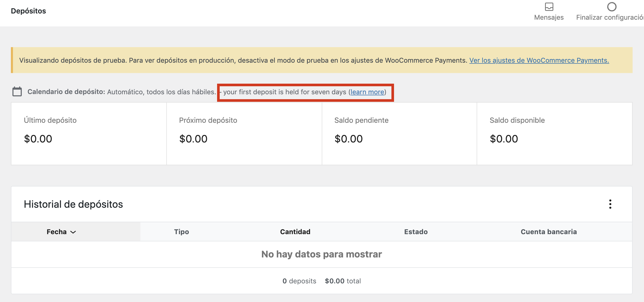The height and width of the screenshot is (302, 644).
Task: Sort the table by Cantidad
Action: (x=295, y=232)
